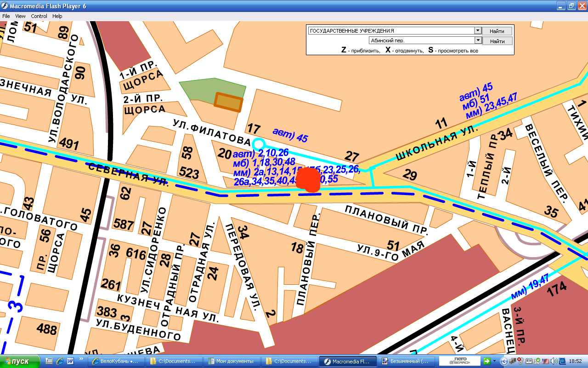Viewport: 588px width, 368px height.
Task: Click the red location marker on Severnaya street
Action: coord(308,179)
